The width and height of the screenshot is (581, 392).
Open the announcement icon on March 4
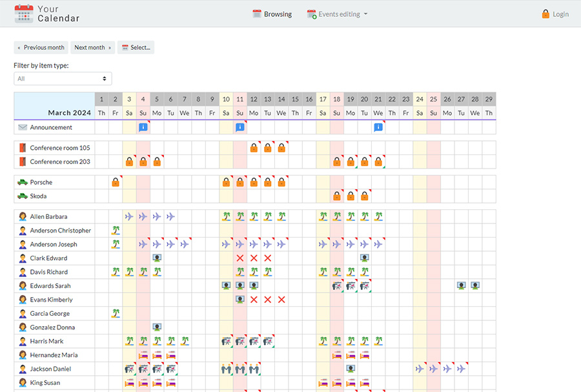click(x=143, y=127)
